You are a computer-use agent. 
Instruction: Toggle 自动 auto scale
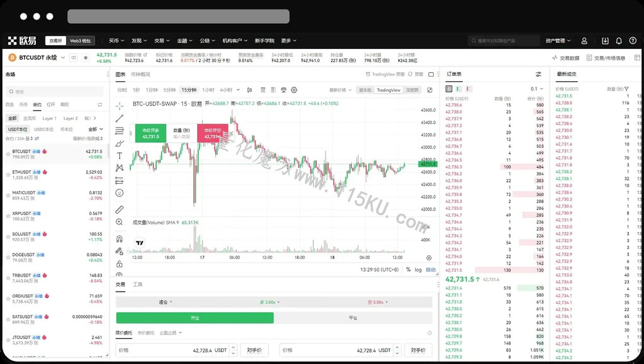(x=430, y=270)
